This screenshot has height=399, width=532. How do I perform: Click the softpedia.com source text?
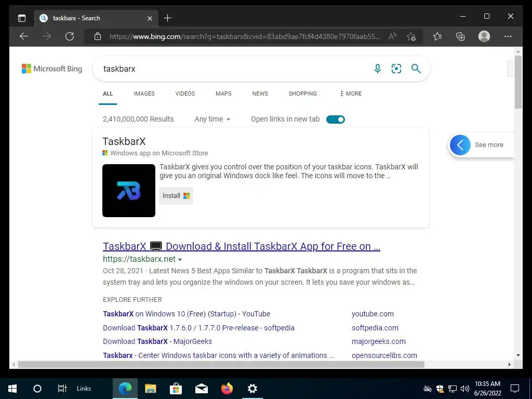point(375,328)
